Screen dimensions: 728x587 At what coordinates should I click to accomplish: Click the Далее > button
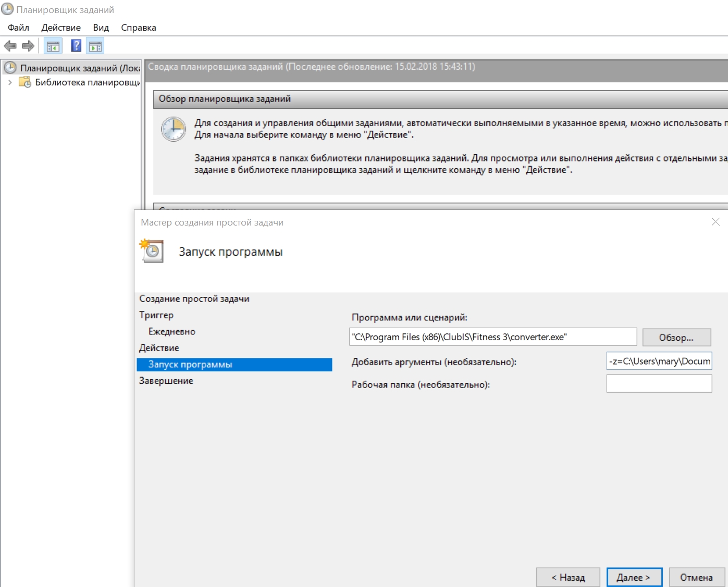click(x=634, y=578)
